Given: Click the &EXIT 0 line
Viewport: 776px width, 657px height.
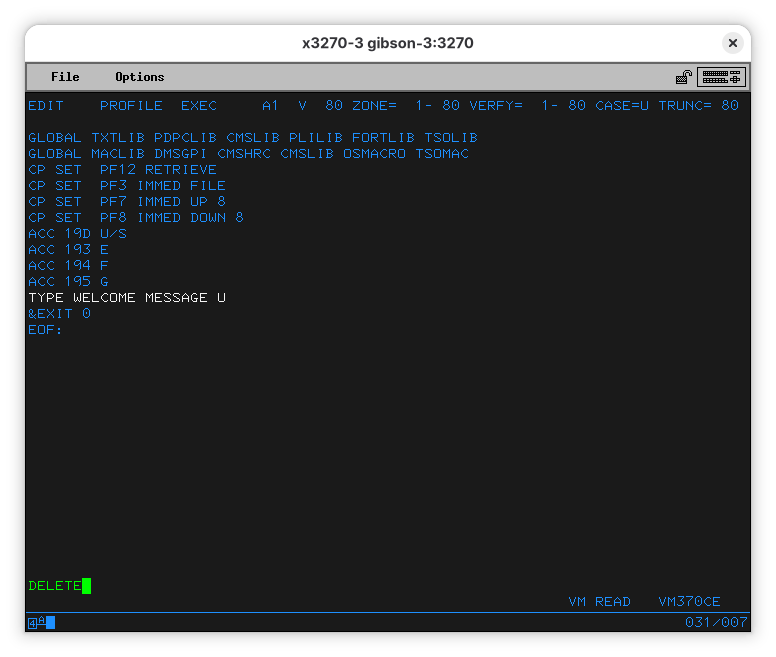Looking at the screenshot, I should click(59, 314).
